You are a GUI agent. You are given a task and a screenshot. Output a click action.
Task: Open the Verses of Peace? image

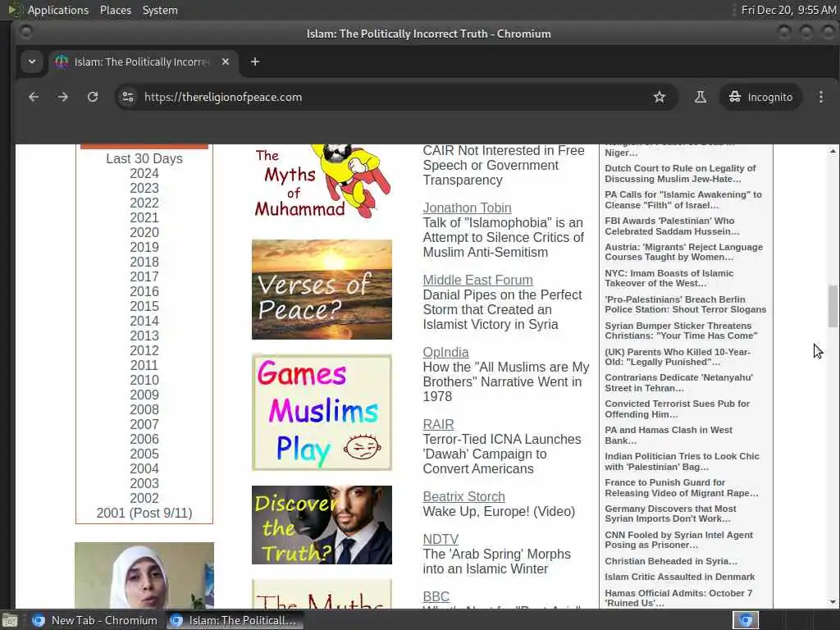[x=322, y=290]
